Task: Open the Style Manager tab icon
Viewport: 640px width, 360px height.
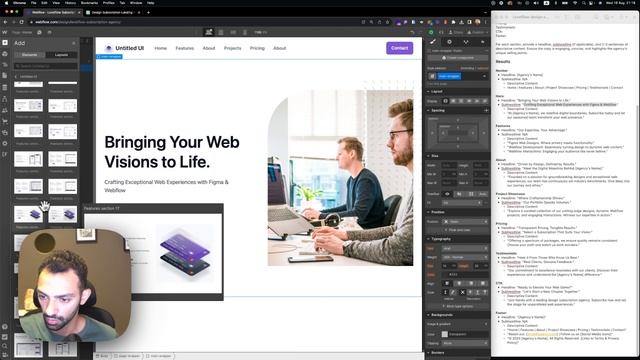Action: pos(466,42)
